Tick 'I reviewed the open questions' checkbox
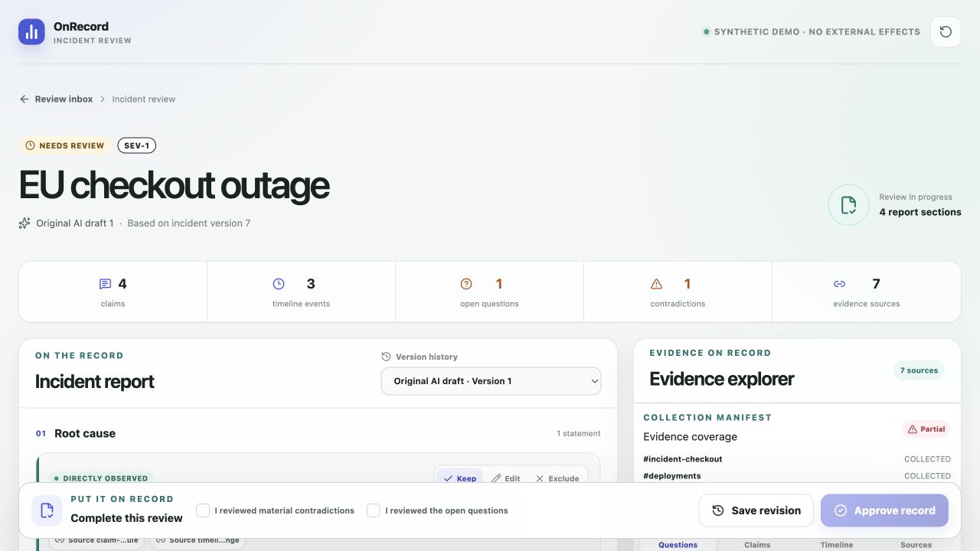The image size is (980, 551). click(x=374, y=510)
